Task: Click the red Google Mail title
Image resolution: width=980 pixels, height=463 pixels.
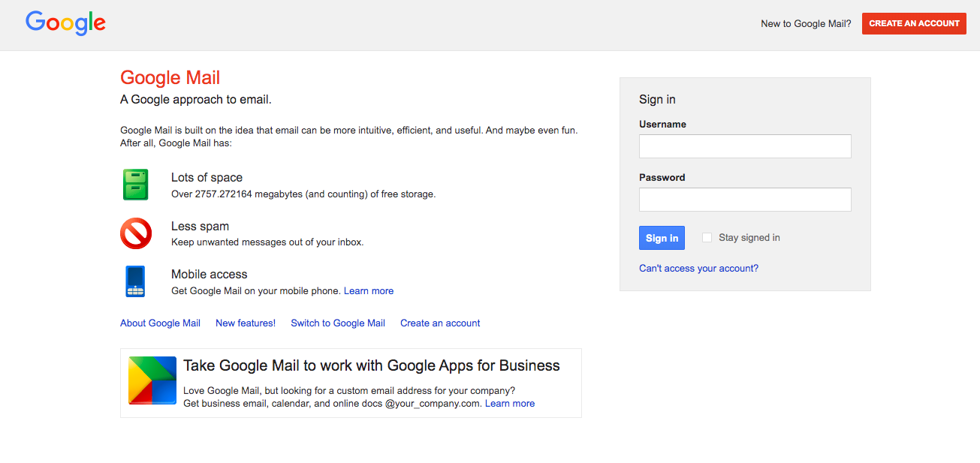Action: 170,77
